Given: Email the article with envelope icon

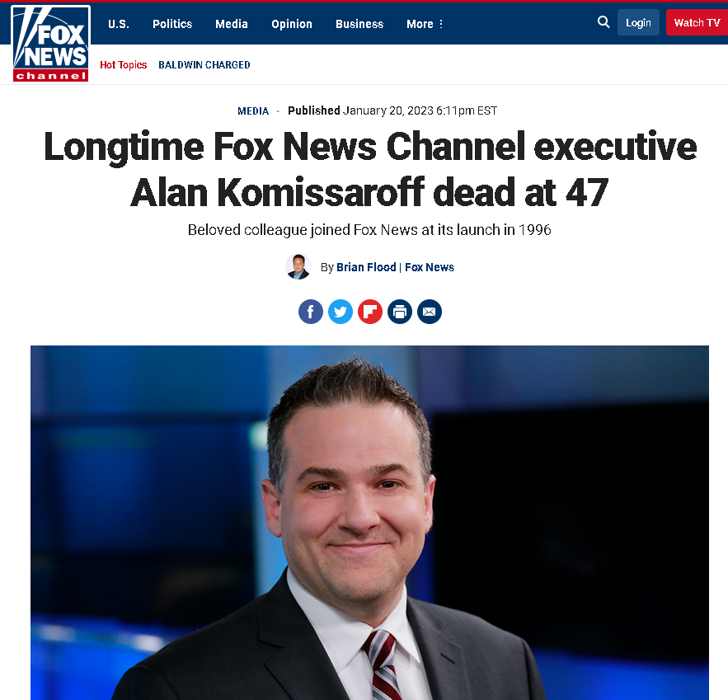Looking at the screenshot, I should pyautogui.click(x=430, y=312).
